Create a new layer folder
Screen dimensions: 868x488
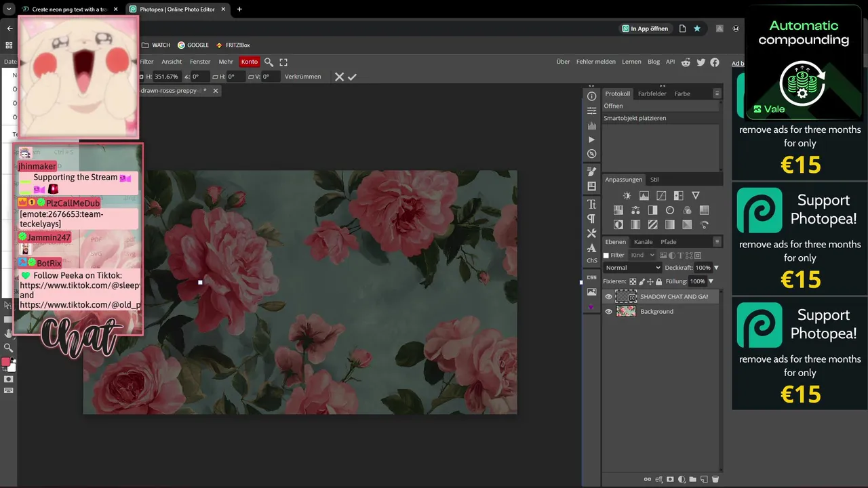tap(692, 479)
